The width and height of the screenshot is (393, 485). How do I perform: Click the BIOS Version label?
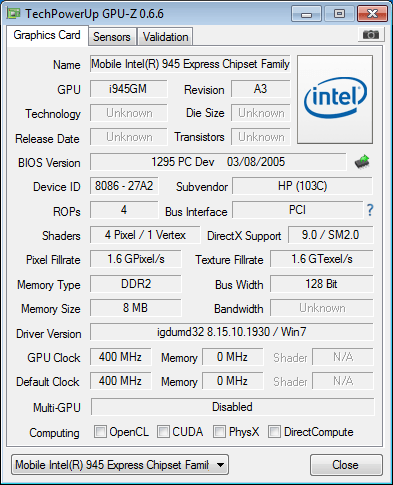pos(49,163)
